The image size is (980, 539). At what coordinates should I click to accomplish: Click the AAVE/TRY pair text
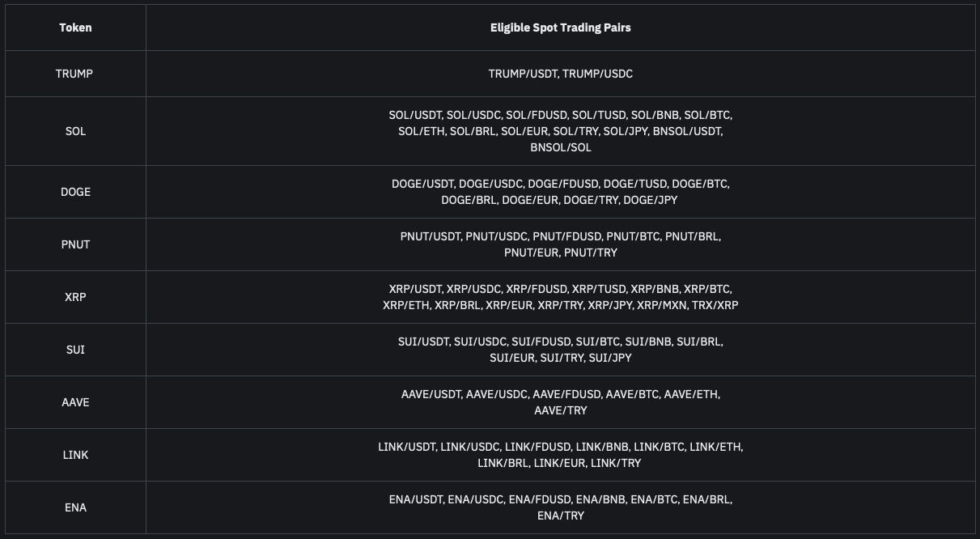pos(560,410)
